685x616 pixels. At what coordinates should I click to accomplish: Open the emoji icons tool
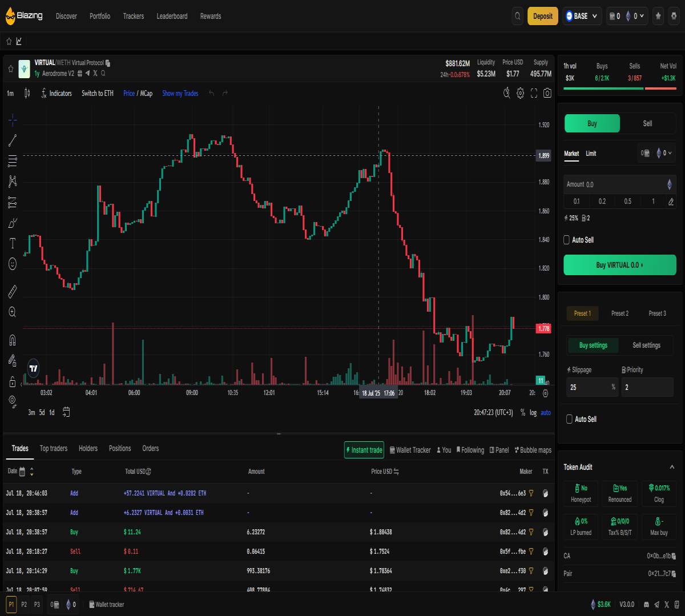point(13,264)
